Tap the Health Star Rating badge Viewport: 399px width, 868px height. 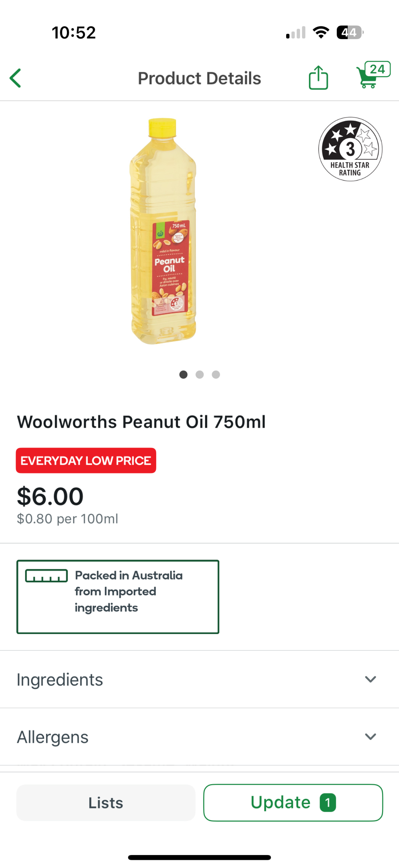point(350,149)
